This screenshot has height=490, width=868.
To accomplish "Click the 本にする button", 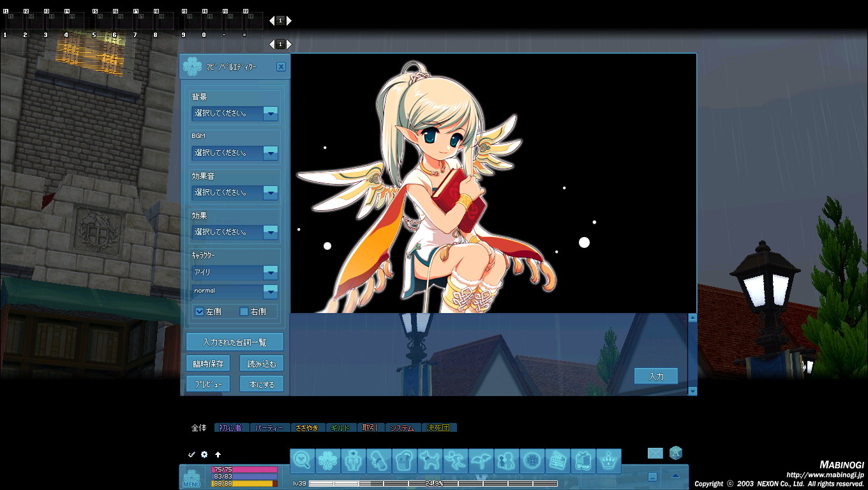I will pyautogui.click(x=262, y=384).
